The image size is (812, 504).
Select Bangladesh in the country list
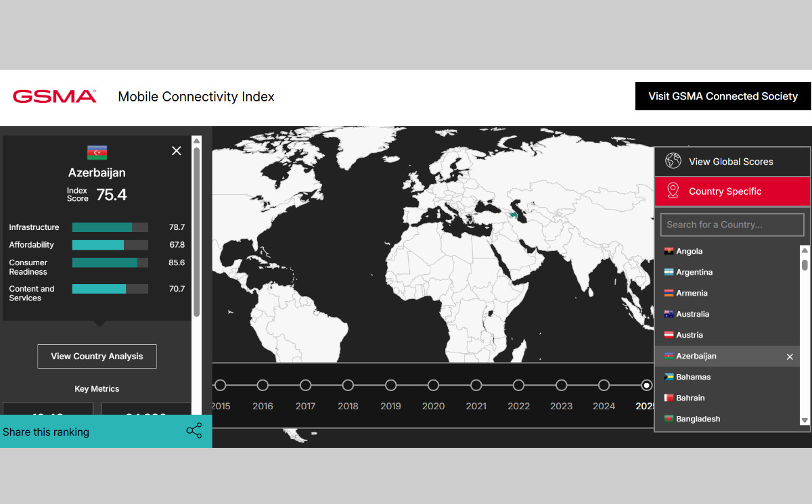pyautogui.click(x=727, y=419)
